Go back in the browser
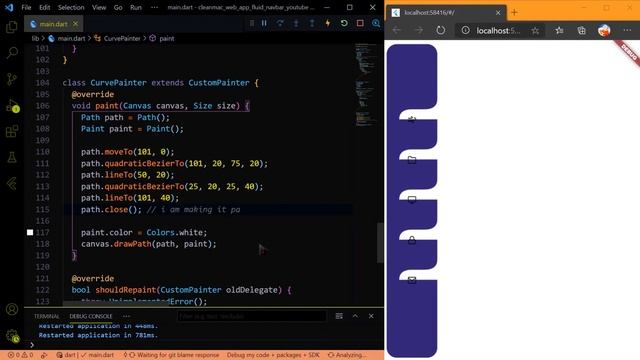Viewport: 640px width, 360px height. point(397,31)
